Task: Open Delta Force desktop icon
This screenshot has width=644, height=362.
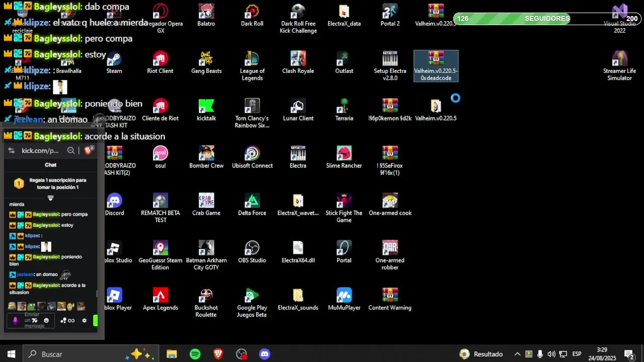Action: [252, 205]
